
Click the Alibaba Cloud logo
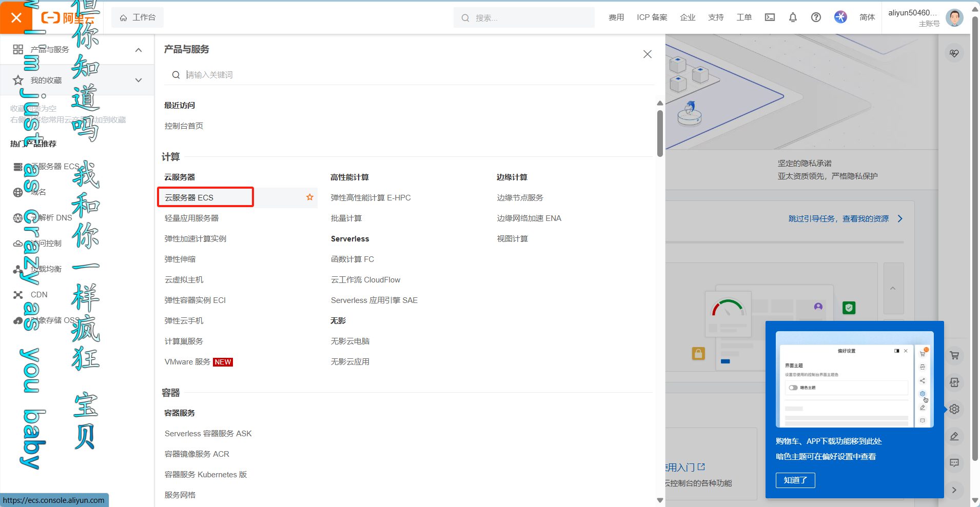[68, 18]
